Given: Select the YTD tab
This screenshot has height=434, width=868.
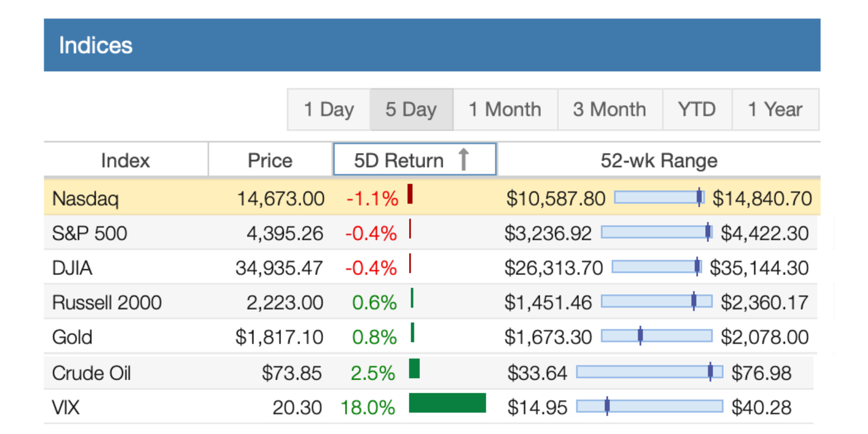Looking at the screenshot, I should [x=697, y=110].
